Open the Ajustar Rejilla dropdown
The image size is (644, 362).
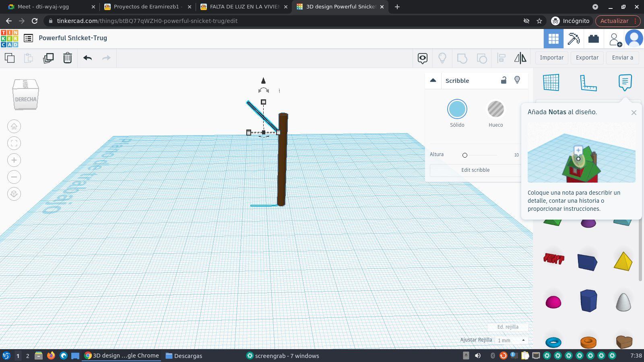(511, 340)
